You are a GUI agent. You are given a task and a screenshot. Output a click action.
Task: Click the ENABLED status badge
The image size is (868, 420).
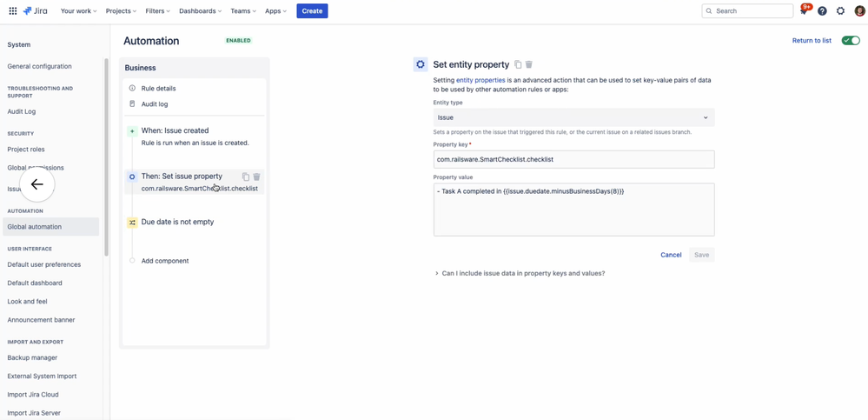click(239, 41)
